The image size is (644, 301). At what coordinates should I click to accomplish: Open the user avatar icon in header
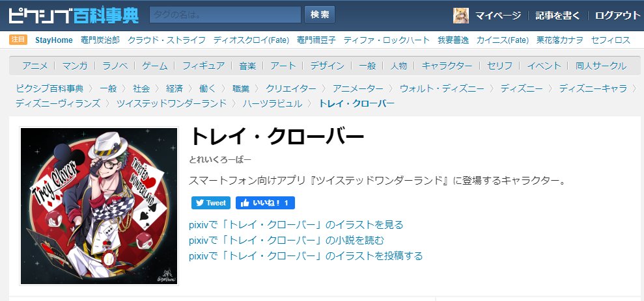(461, 16)
